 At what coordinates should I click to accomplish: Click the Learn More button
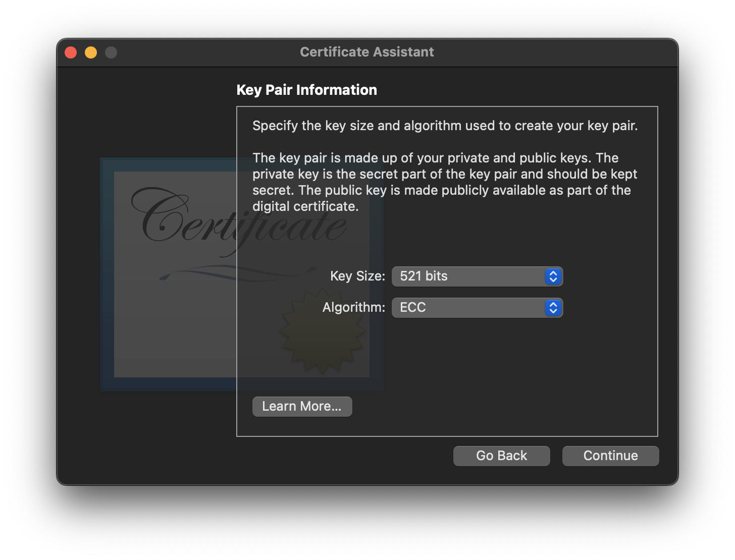(x=302, y=406)
